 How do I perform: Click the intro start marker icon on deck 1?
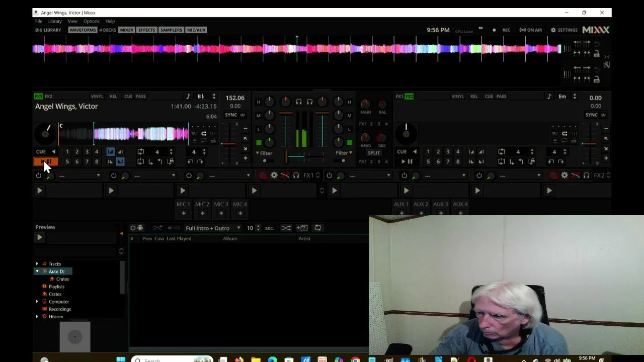point(110,152)
